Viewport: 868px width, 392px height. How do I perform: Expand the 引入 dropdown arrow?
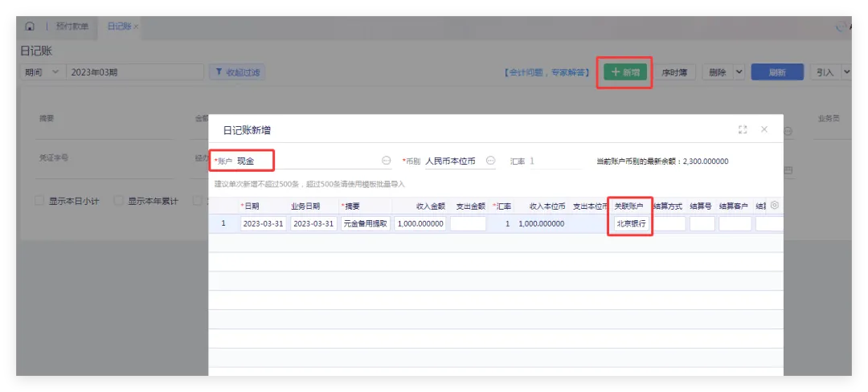845,71
